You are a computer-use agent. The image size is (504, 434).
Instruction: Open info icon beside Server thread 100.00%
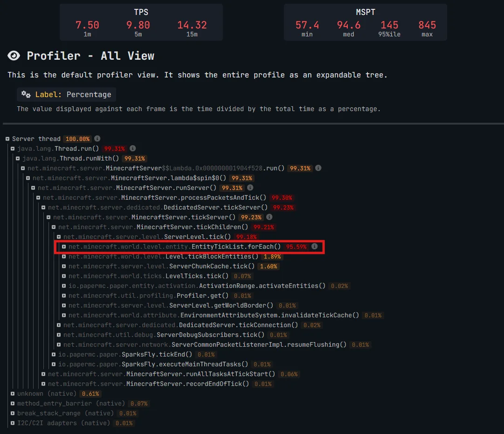(x=97, y=139)
